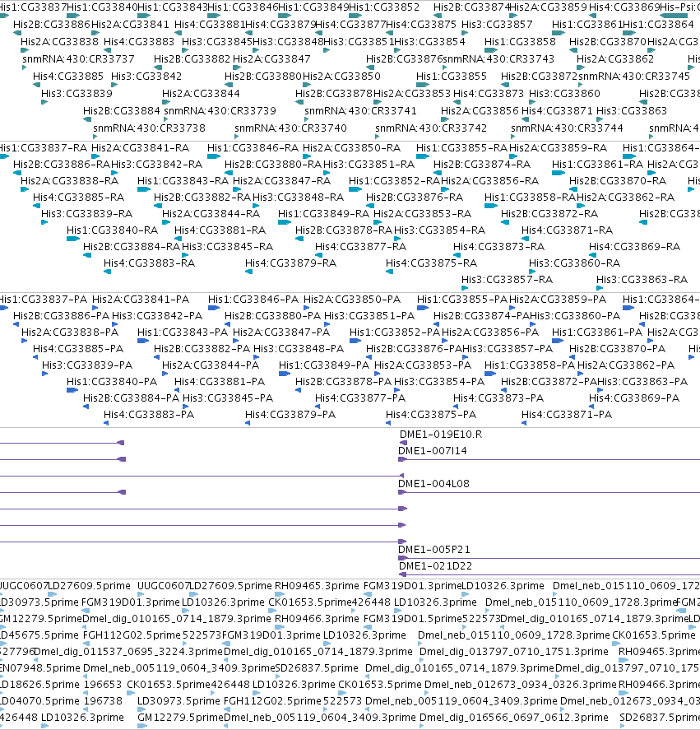
Task: Click His2B:CG33878-PA protein label
Action: coord(344,382)
